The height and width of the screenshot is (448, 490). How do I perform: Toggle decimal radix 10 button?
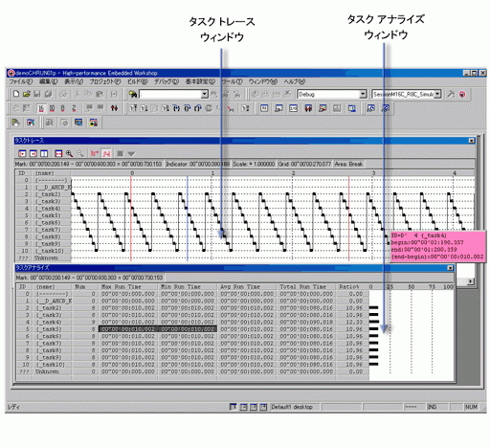[52, 108]
